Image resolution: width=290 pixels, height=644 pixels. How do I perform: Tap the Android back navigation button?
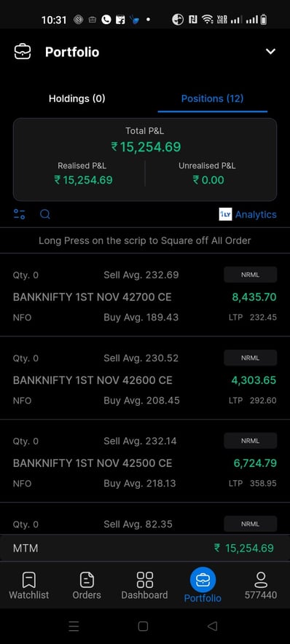pos(212,626)
